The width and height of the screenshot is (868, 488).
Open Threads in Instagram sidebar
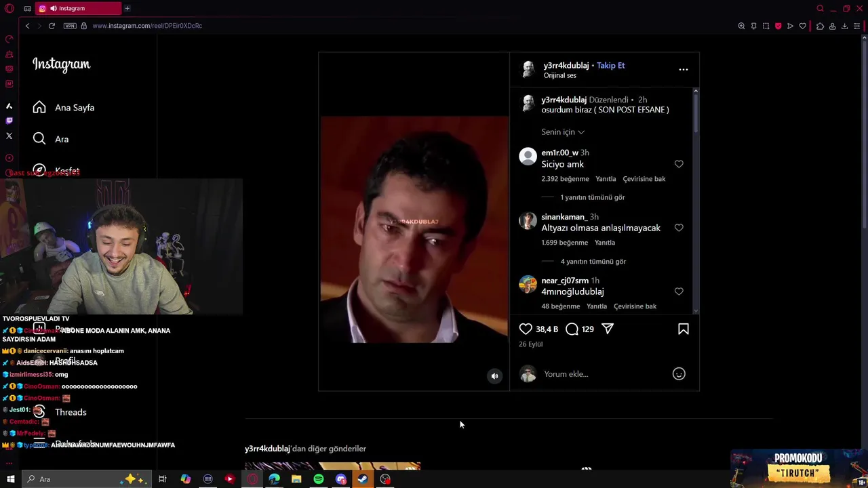point(60,412)
